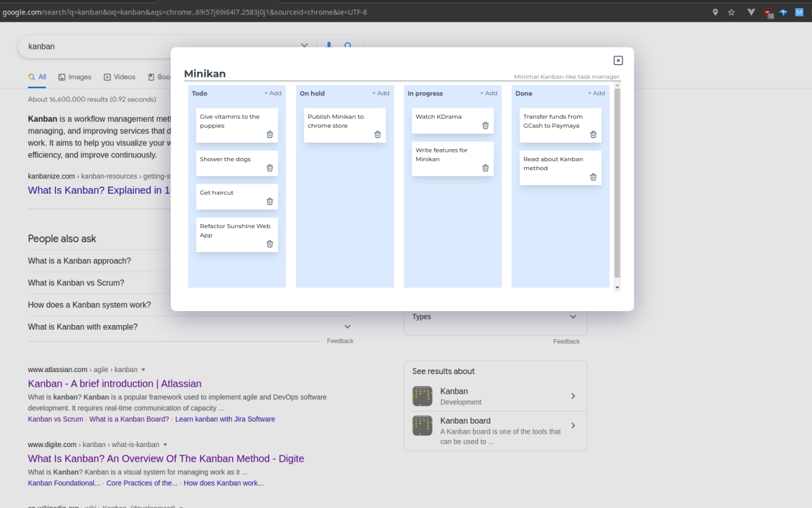Remove the 'Get haircut' task via trash icon
Image resolution: width=812 pixels, height=508 pixels.
(270, 201)
